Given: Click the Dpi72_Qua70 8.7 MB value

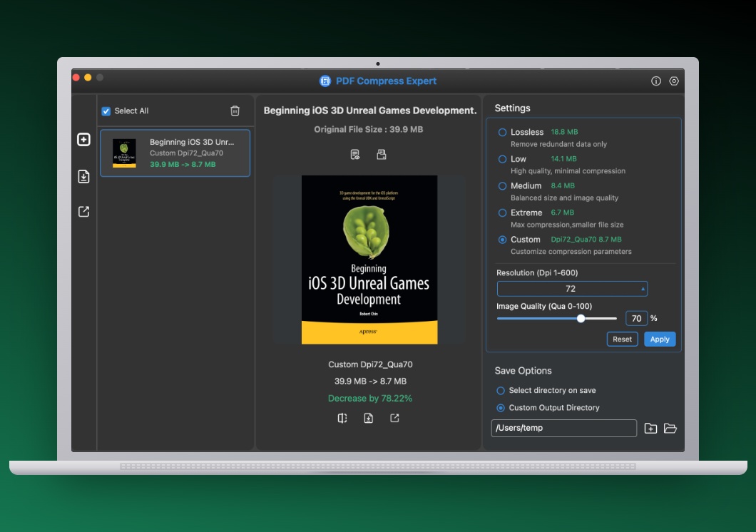Looking at the screenshot, I should [x=586, y=240].
